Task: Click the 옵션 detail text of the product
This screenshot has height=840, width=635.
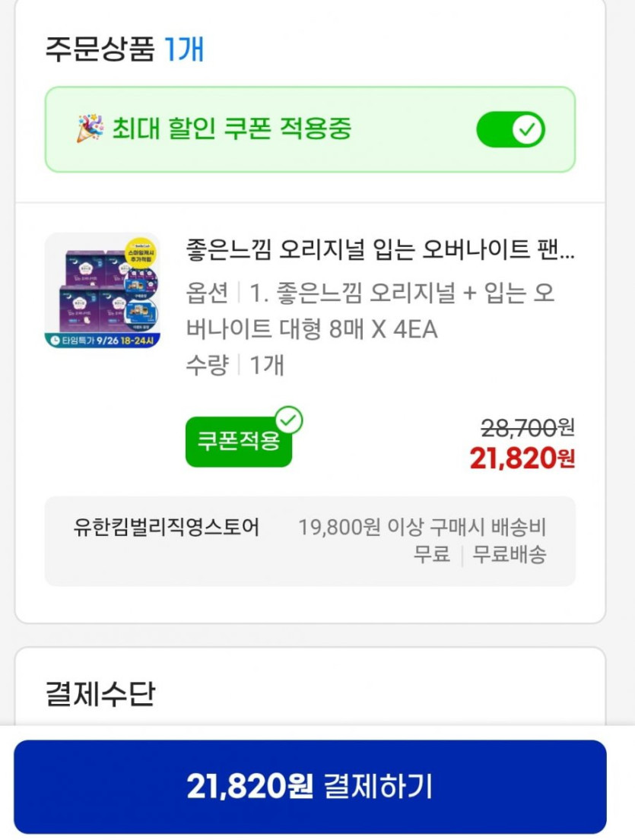Action: click(370, 311)
